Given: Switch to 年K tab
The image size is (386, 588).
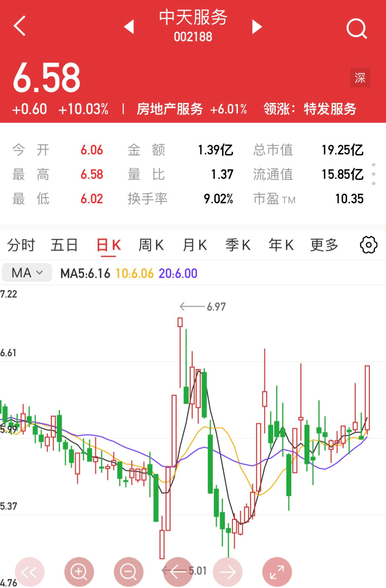Looking at the screenshot, I should click(281, 245).
